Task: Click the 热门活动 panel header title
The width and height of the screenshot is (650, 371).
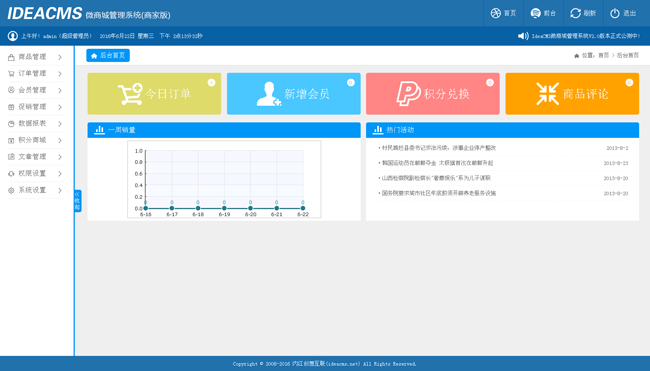Action: 400,130
